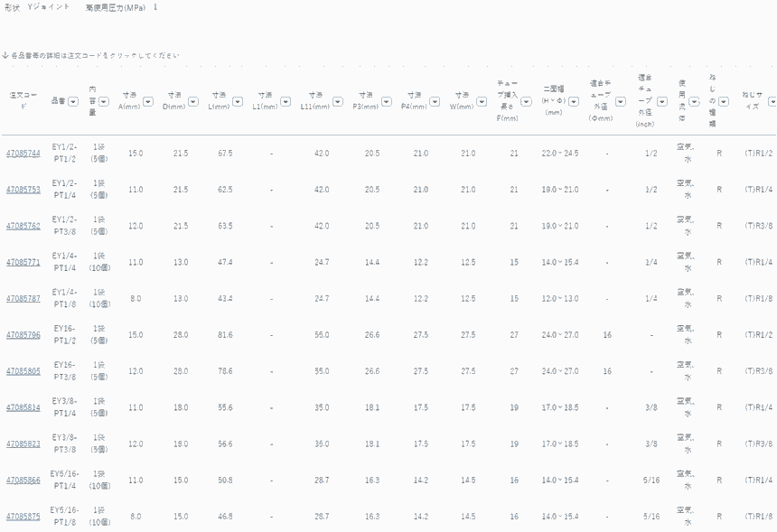The height and width of the screenshot is (532, 777).
Task: Click the 寸法W(mm) filter arrow icon
Action: coord(480,101)
